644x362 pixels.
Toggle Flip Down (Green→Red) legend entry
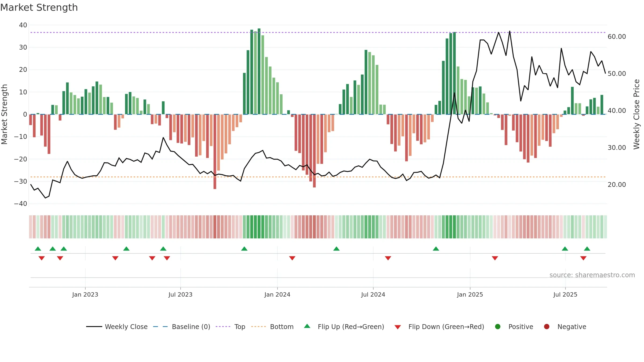(x=439, y=327)
